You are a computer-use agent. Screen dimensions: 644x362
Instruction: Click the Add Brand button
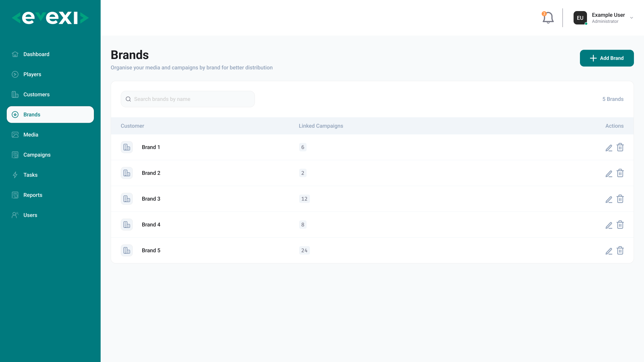point(607,58)
